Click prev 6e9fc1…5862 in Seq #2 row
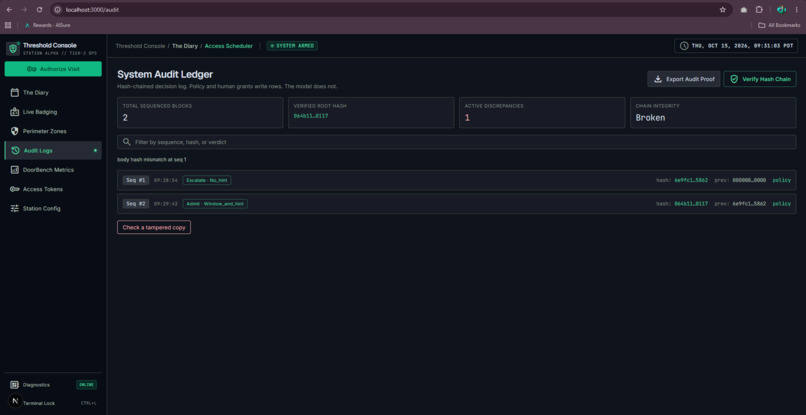Image resolution: width=806 pixels, height=415 pixels. tap(749, 204)
